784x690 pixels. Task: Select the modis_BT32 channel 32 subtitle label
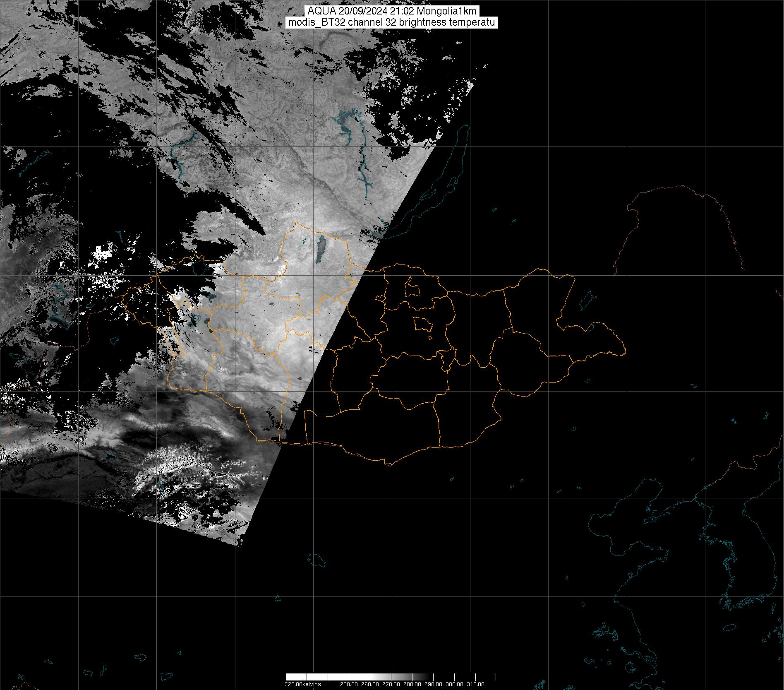(x=392, y=22)
